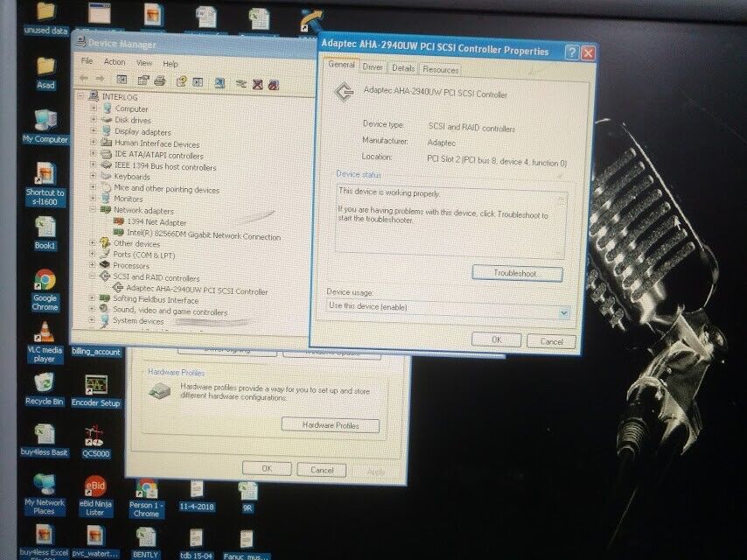Click the Uninstall device icon with red X
Viewport: 747px width, 560px height.
click(258, 85)
